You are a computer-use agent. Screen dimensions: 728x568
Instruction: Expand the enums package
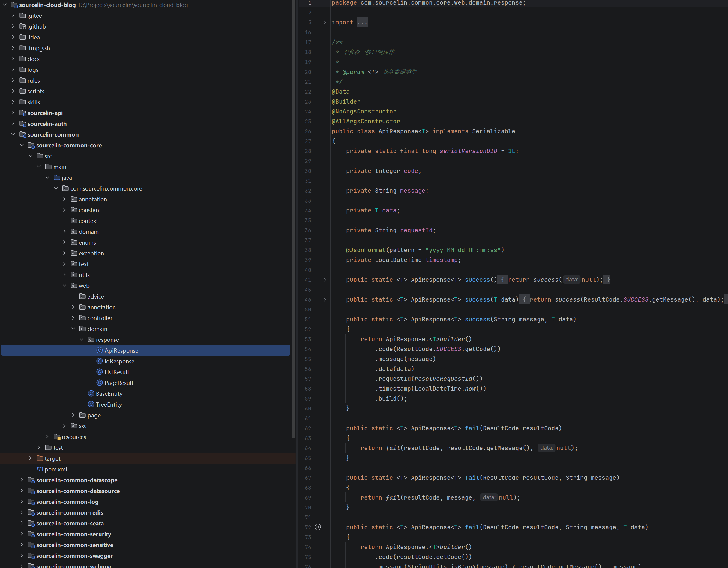point(64,242)
